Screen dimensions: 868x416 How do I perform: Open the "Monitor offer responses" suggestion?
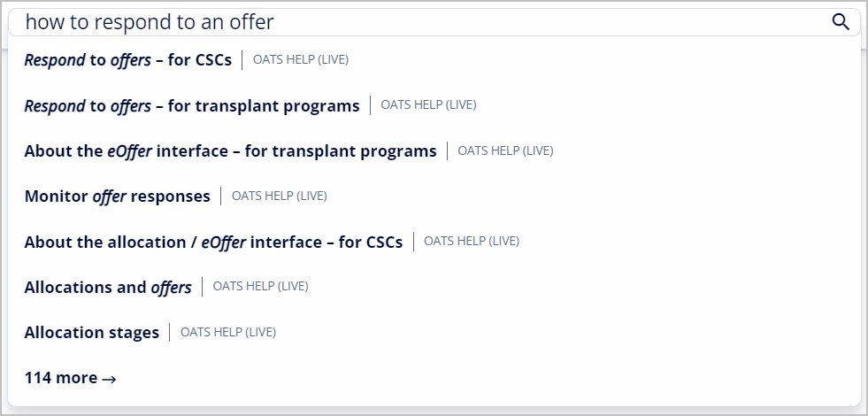point(117,196)
